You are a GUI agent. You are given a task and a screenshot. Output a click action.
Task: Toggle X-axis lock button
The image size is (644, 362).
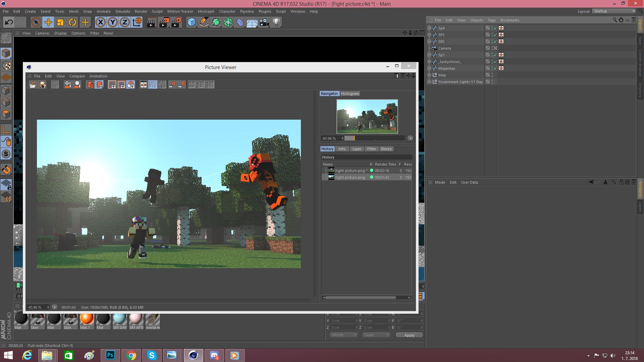point(100,22)
